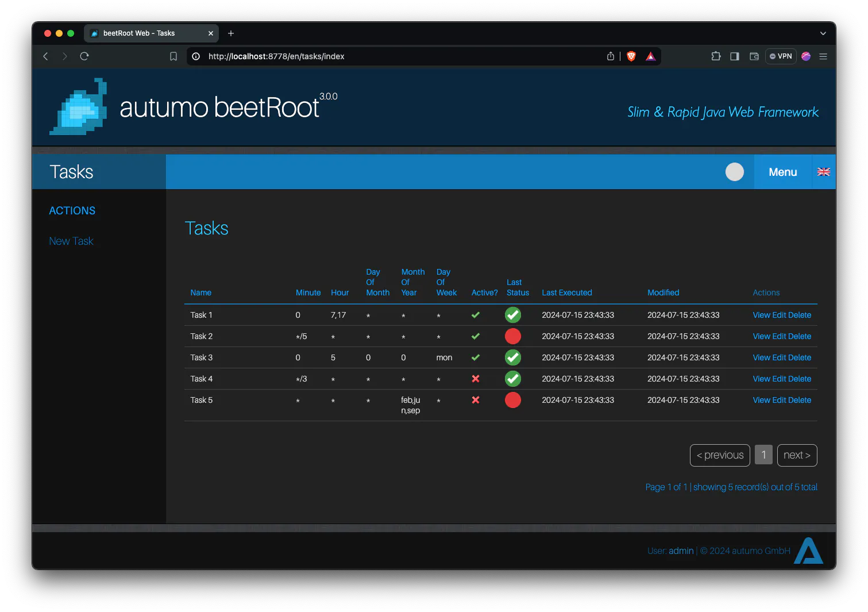This screenshot has height=612, width=868.
Task: Select page 1 in pagination
Action: [763, 455]
